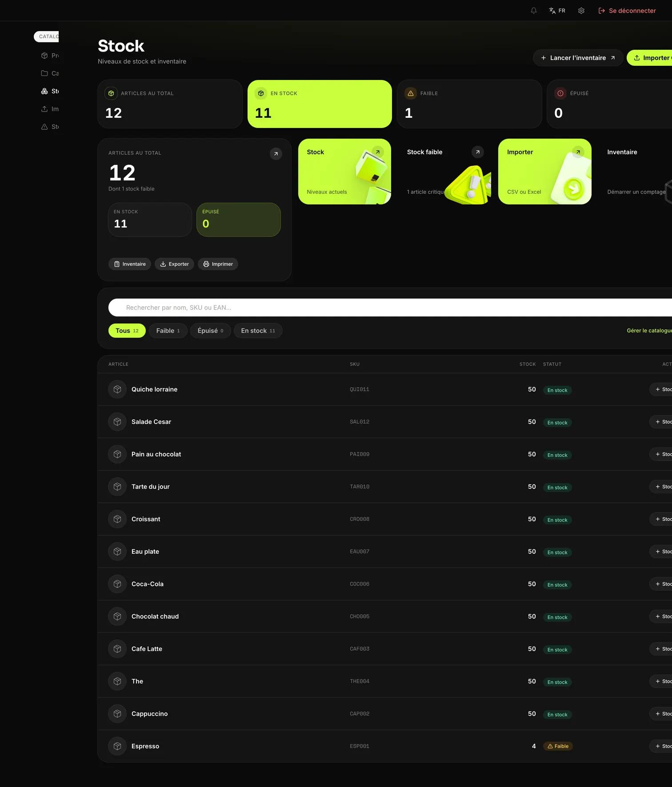
Task: Open the Importer CSV ou Excel tile
Action: (545, 172)
